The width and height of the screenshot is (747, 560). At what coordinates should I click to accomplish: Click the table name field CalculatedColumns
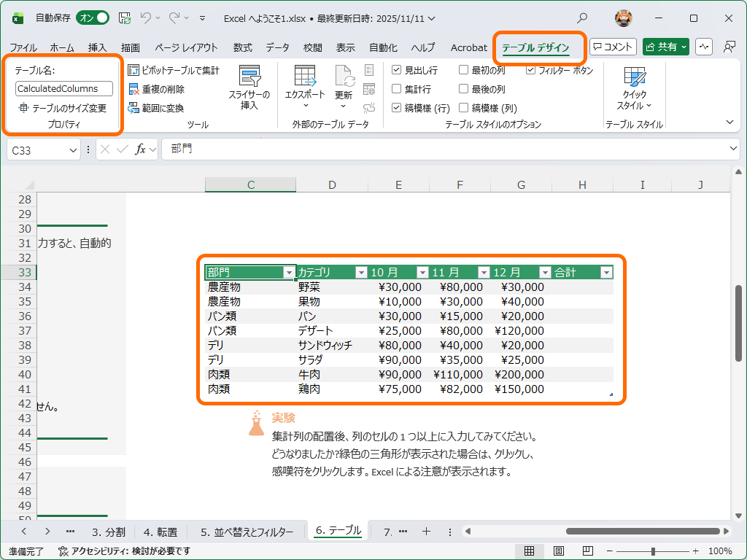(x=64, y=88)
